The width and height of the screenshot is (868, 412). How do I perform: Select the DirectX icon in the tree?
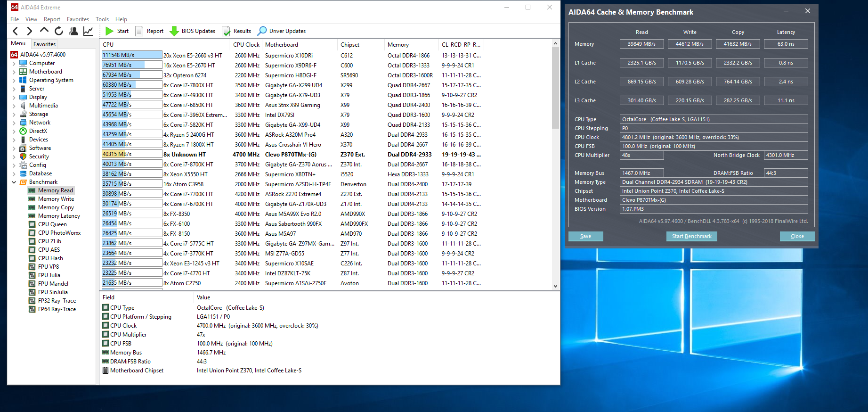coord(23,131)
